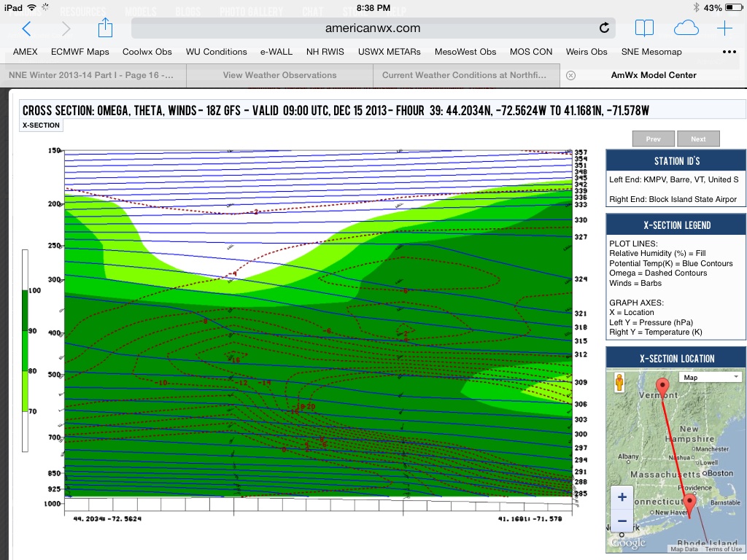Viewport: 747px width, 560px height.
Task: Close the AmWx Model Center tab
Action: 571,75
